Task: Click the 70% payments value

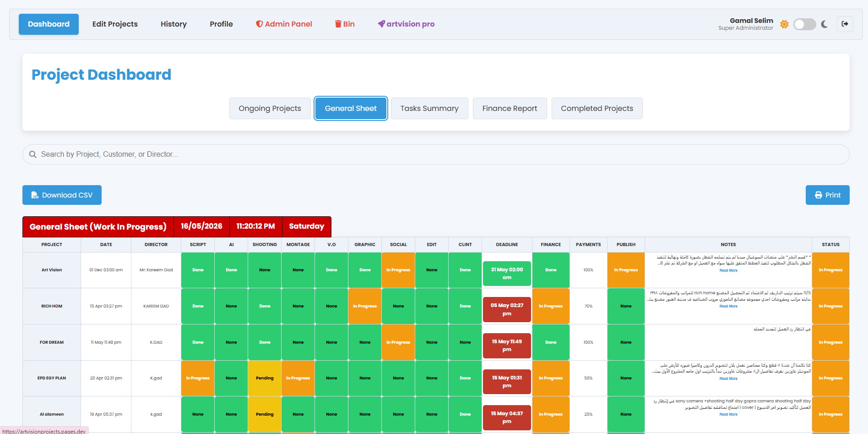Action: click(x=588, y=306)
